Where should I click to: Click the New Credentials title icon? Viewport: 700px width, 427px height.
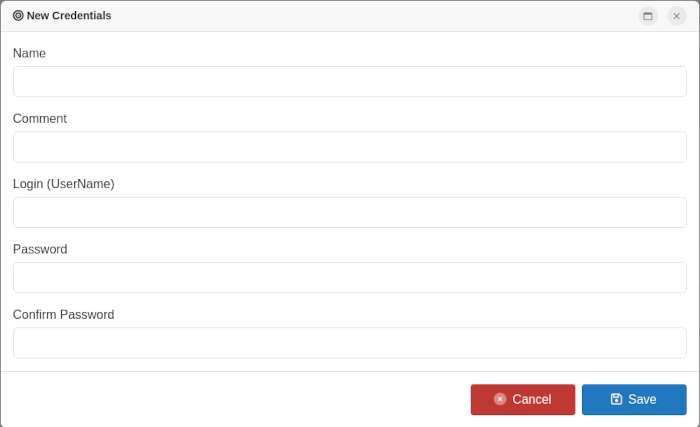coord(18,16)
